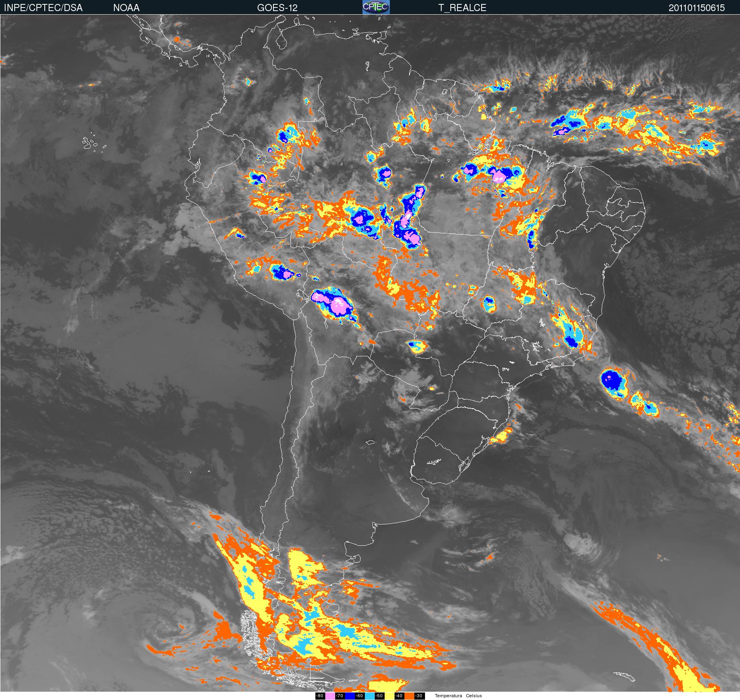This screenshot has width=740, height=700.
Task: Click the yellow legend swatch
Action: pos(389,696)
